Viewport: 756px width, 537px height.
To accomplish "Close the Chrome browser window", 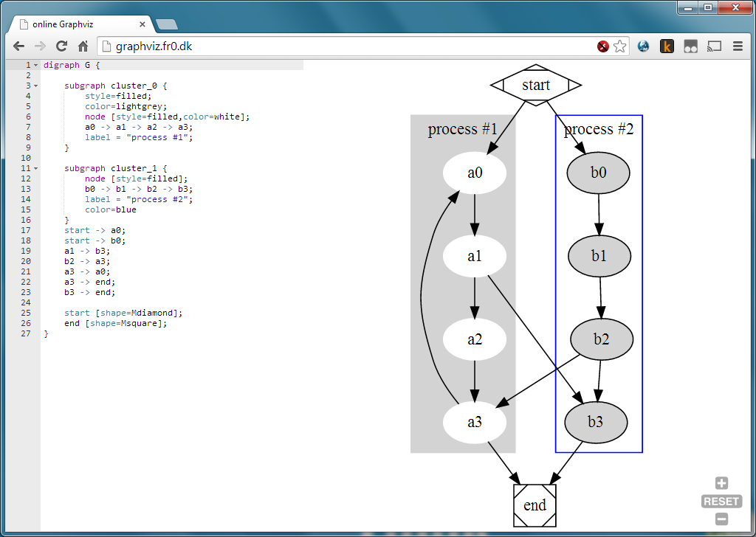I will pyautogui.click(x=735, y=7).
